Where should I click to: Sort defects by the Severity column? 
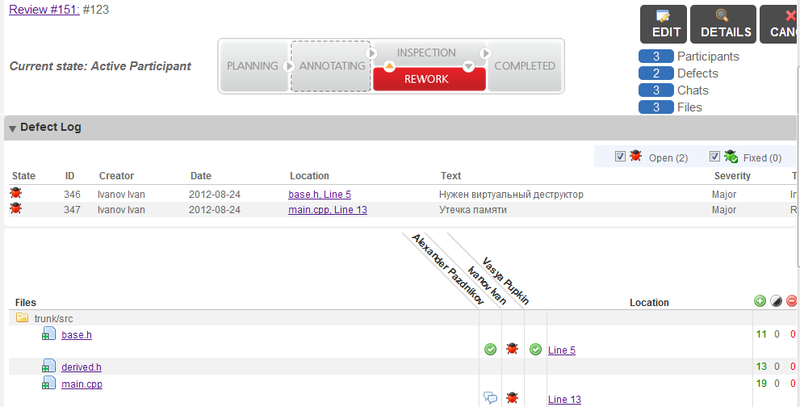pyautogui.click(x=732, y=176)
